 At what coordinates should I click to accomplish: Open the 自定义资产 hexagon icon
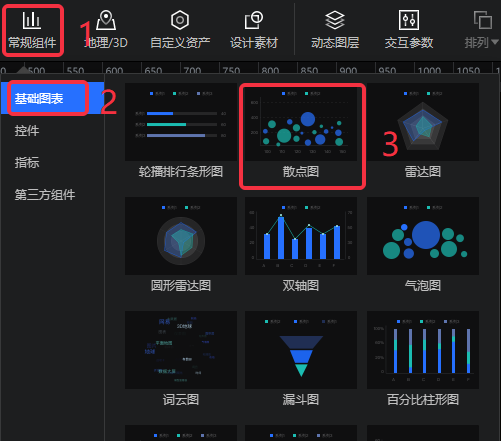pos(180,20)
